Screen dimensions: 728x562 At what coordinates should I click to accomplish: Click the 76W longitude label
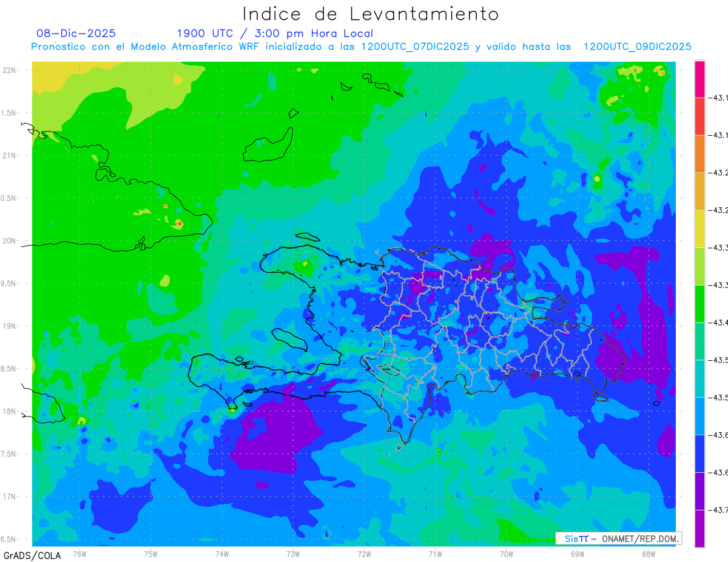(79, 554)
